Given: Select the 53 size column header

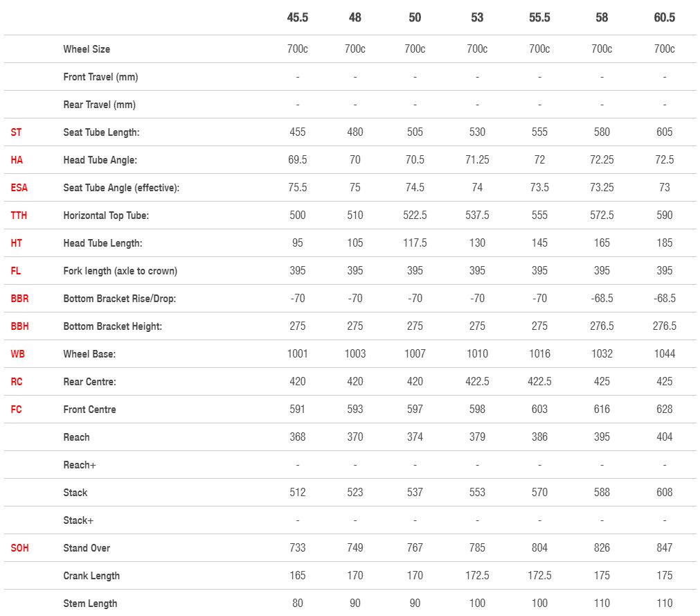Looking at the screenshot, I should (x=477, y=17).
